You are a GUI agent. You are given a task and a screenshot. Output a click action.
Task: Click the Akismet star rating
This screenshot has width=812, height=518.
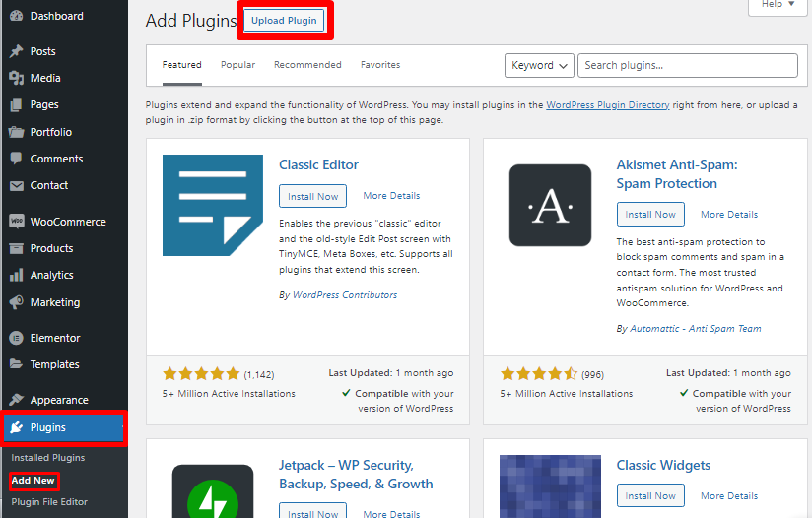(539, 373)
